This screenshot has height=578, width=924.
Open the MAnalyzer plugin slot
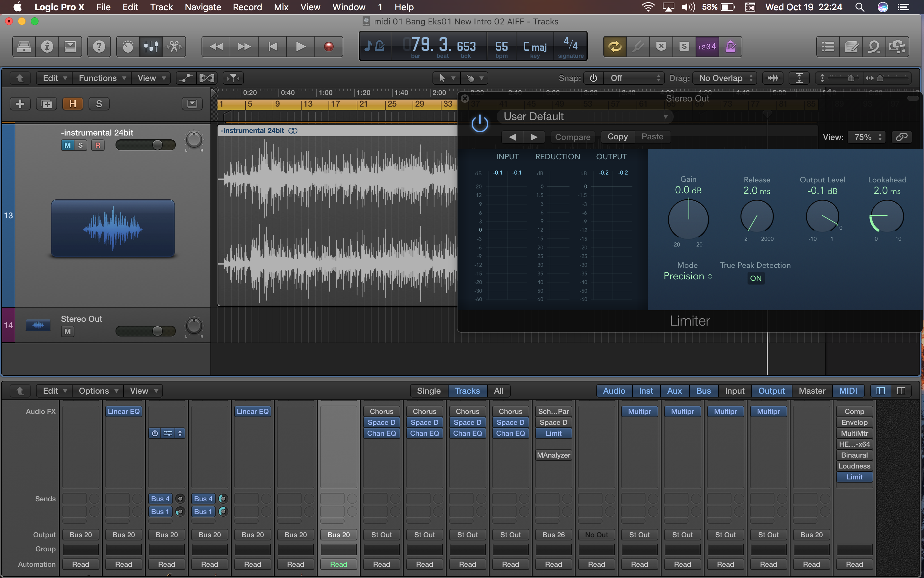[553, 455]
